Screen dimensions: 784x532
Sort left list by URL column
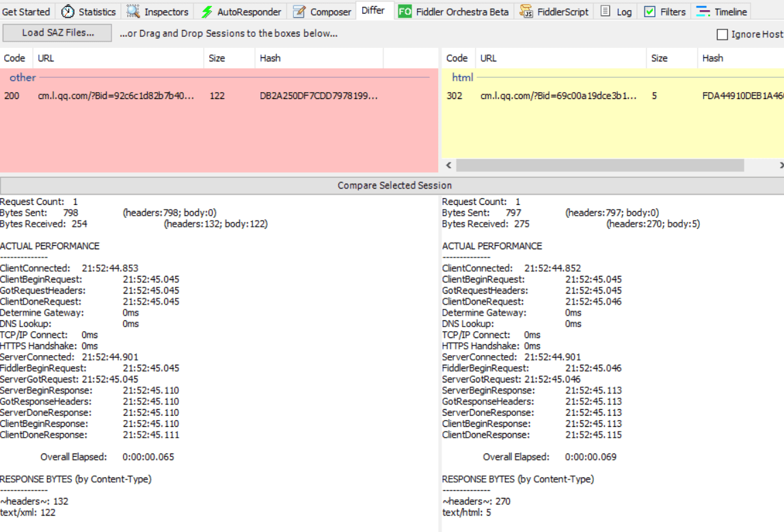point(118,58)
